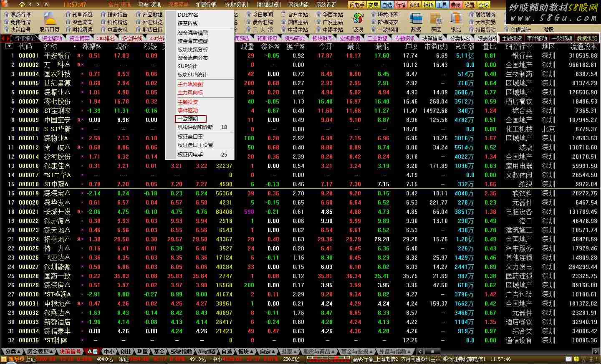Click the 券商 button
Screen dimensions: 601x364
point(456,5)
